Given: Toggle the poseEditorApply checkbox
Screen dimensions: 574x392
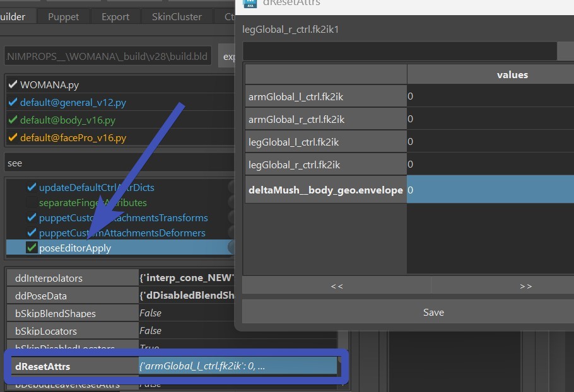Looking at the screenshot, I should click(x=32, y=248).
